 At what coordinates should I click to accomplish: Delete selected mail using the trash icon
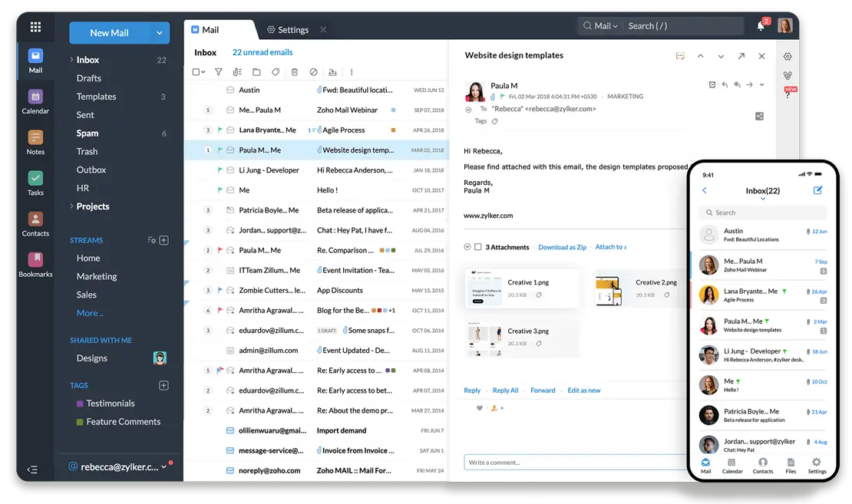(294, 72)
